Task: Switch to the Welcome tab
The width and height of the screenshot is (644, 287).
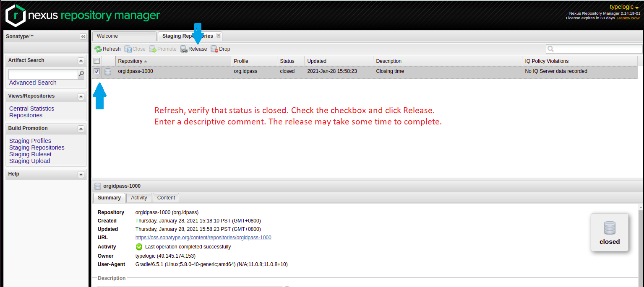Action: click(x=124, y=36)
